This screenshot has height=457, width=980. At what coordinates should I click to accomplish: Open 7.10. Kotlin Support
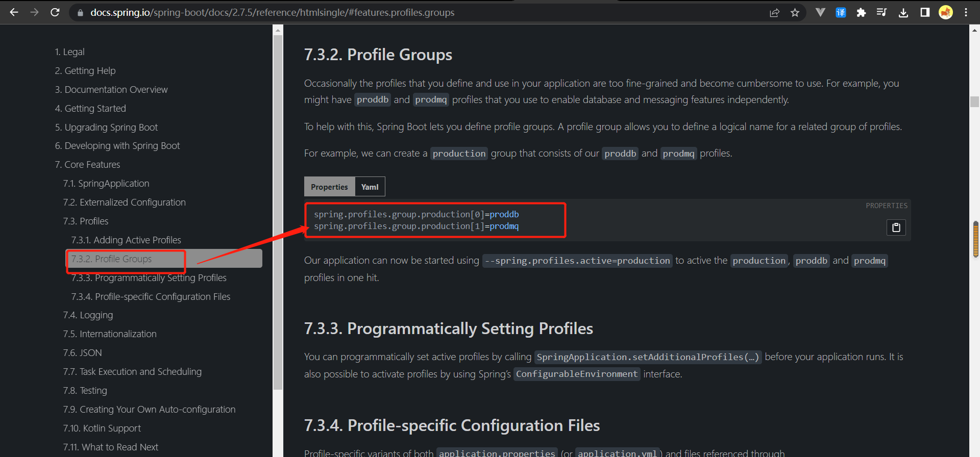[102, 428]
